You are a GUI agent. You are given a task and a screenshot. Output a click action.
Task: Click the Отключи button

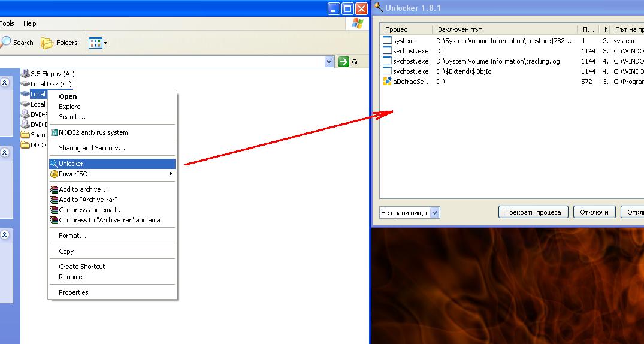[594, 213]
